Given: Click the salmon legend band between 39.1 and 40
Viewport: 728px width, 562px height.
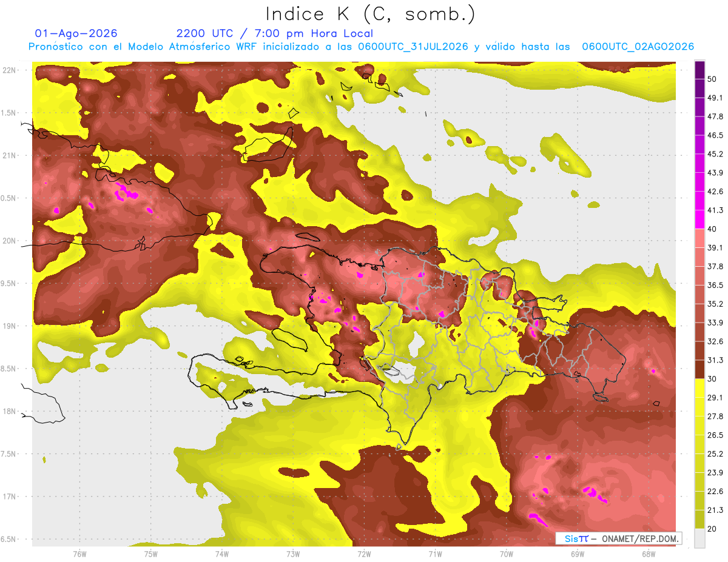Looking at the screenshot, I should click(699, 238).
